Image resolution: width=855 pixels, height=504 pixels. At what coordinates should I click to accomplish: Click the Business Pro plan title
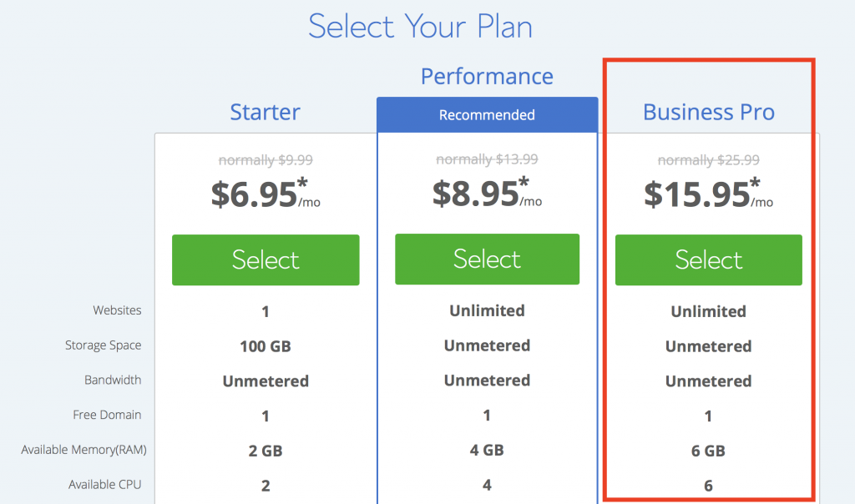click(x=708, y=113)
